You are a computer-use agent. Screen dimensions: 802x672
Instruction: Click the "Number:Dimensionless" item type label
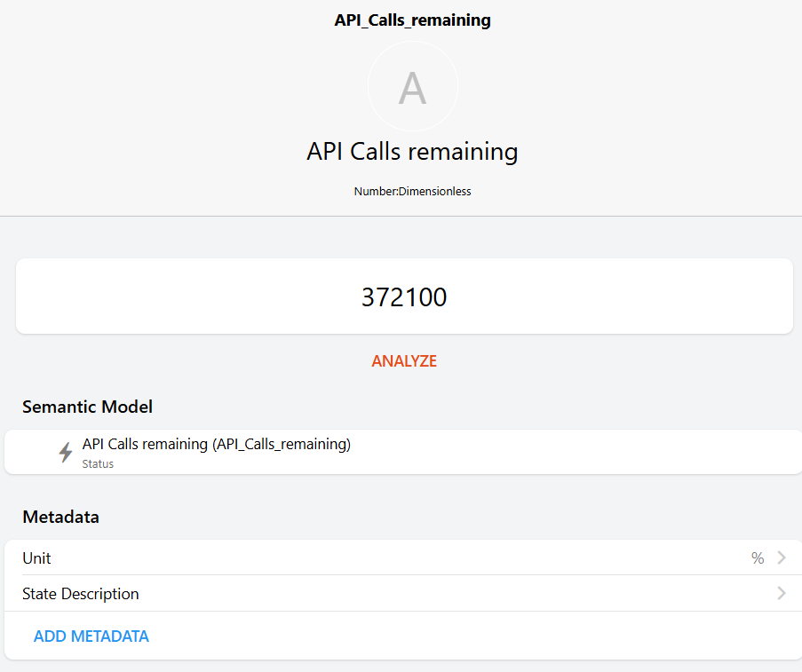[x=412, y=191]
